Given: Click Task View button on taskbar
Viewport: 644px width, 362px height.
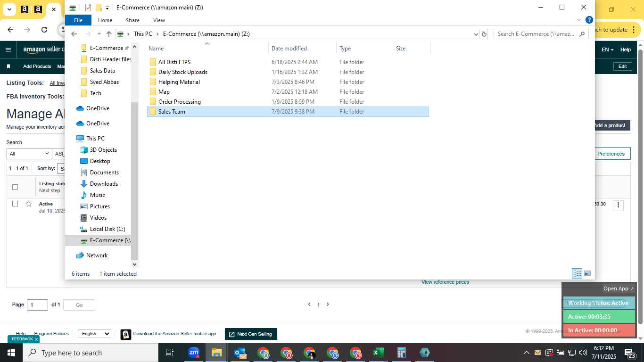Looking at the screenshot, I should pyautogui.click(x=170, y=353).
